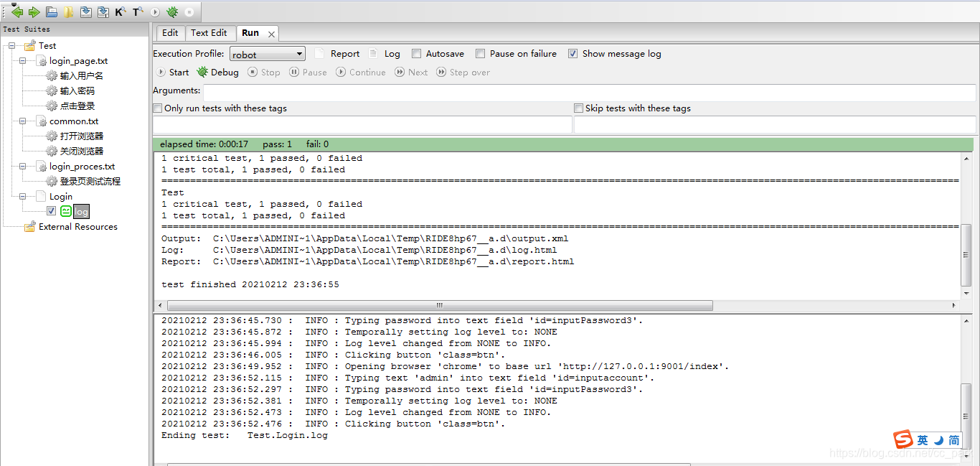
Task: Click the 简 simplified Chinese indicator
Action: [x=954, y=440]
